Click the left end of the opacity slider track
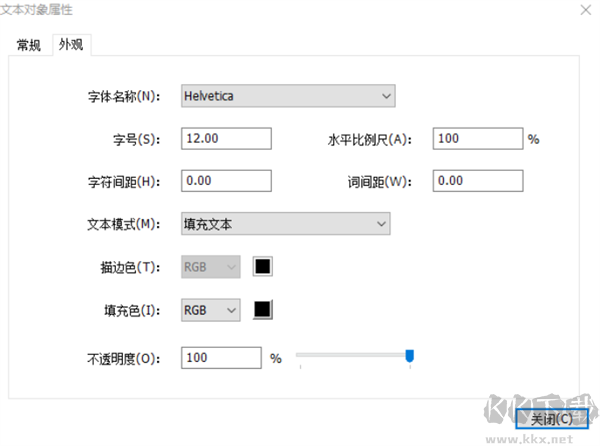 [301, 355]
